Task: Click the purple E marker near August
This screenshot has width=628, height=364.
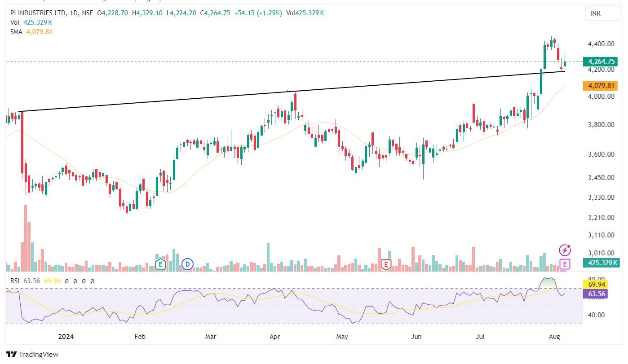Action: click(565, 264)
